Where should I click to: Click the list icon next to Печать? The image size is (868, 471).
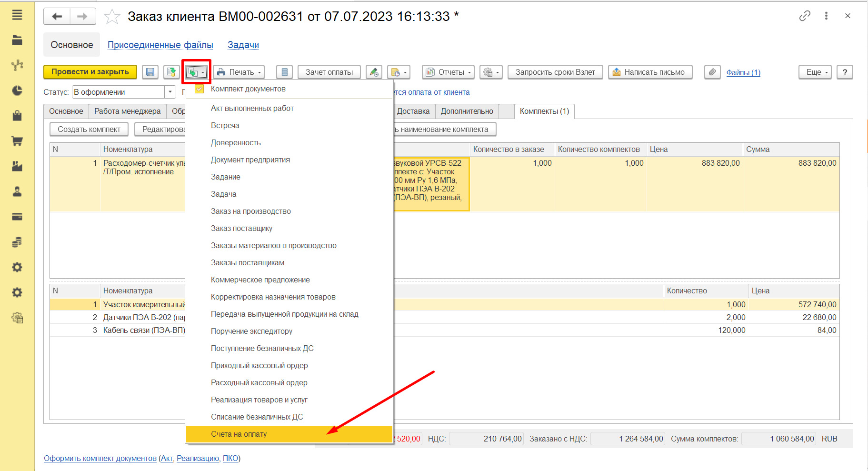click(x=284, y=72)
